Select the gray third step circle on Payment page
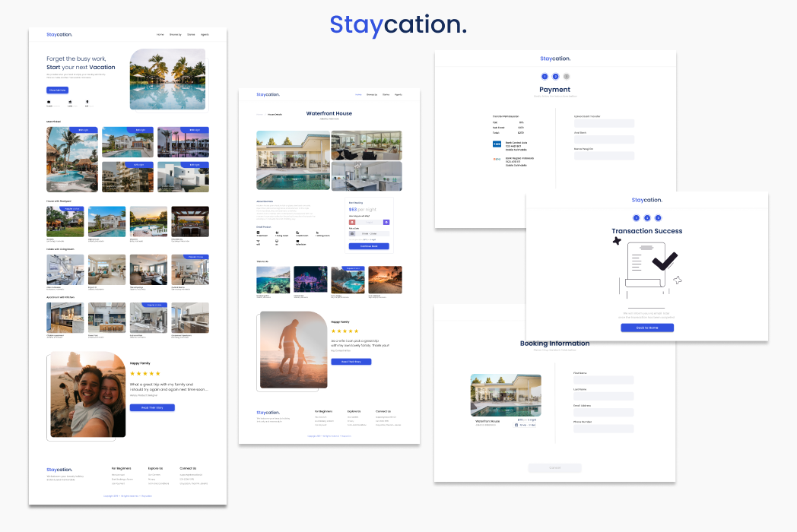The width and height of the screenshot is (797, 532). [x=567, y=77]
